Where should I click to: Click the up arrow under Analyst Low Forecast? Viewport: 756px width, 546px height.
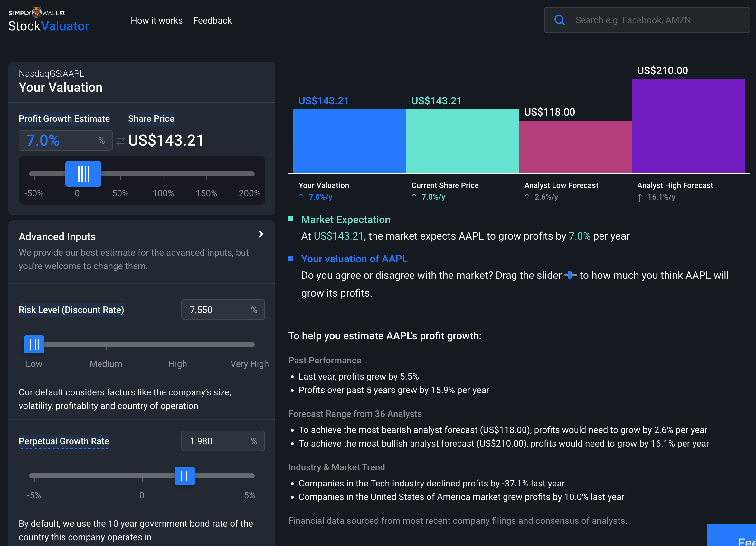pyautogui.click(x=527, y=198)
